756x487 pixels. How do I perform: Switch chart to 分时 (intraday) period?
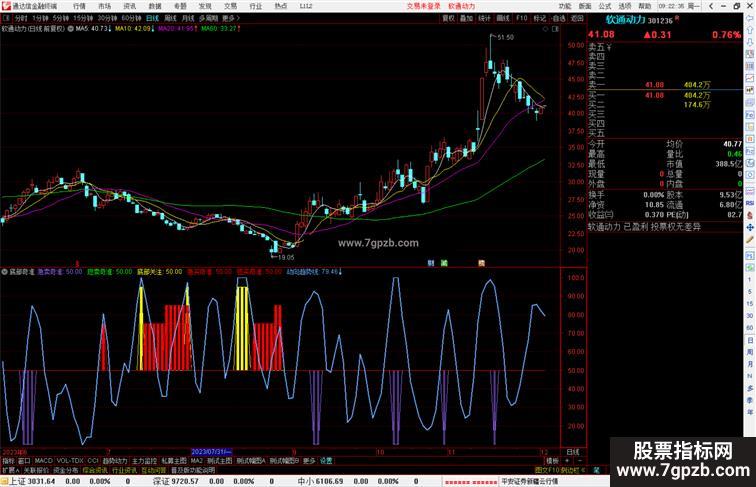[x=21, y=18]
